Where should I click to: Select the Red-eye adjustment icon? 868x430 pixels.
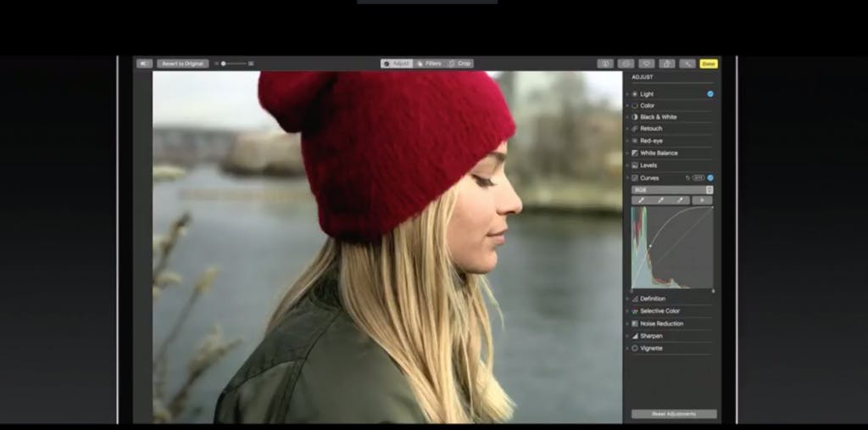(635, 141)
